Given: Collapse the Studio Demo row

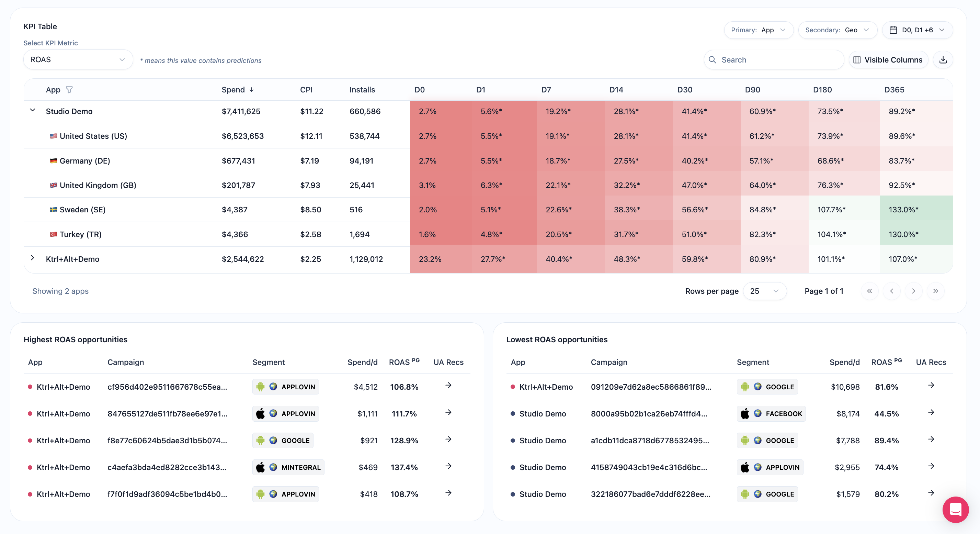Looking at the screenshot, I should coord(33,110).
